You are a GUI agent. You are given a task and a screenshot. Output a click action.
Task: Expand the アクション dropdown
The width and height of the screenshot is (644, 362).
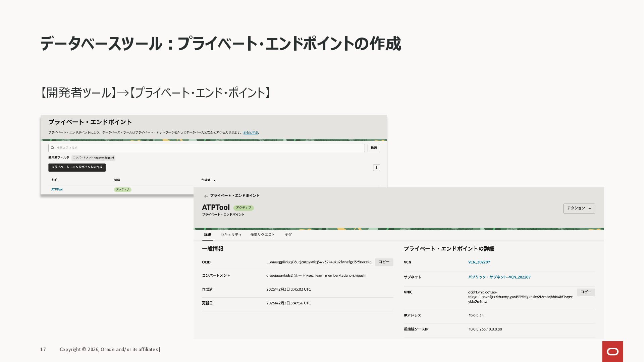tap(579, 208)
